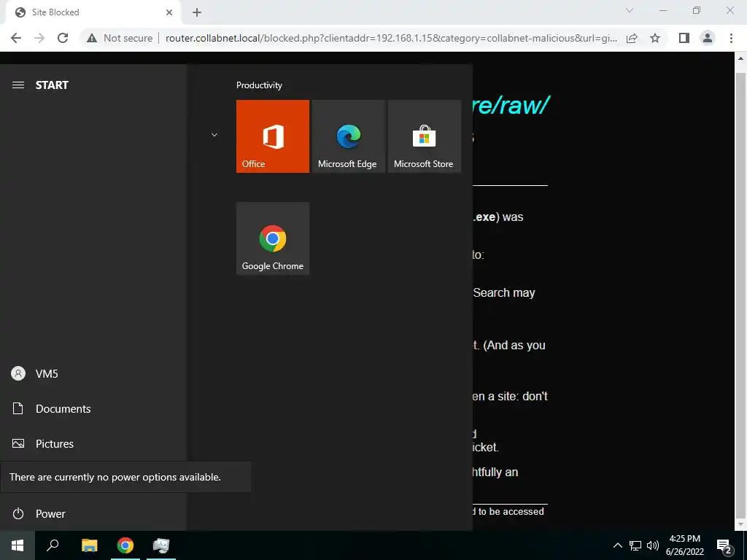Open the Office tile
This screenshot has width=747, height=560.
[x=273, y=136]
